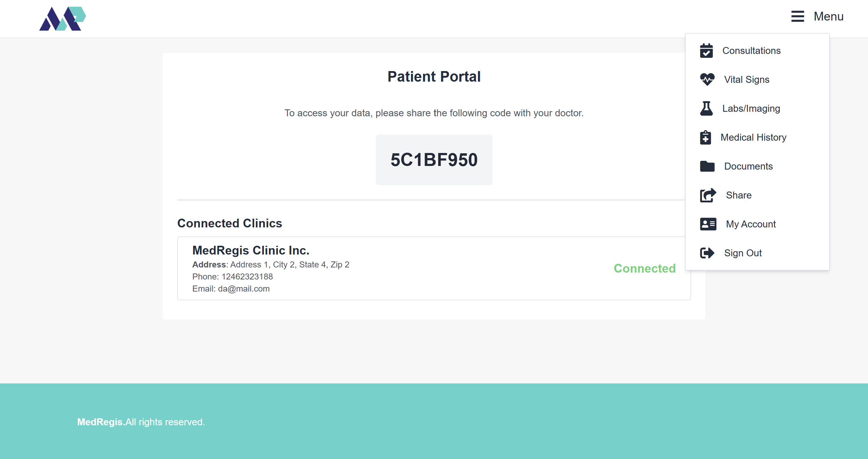This screenshot has height=459, width=868.
Task: Click the calendar check Consultations icon
Action: pos(706,51)
